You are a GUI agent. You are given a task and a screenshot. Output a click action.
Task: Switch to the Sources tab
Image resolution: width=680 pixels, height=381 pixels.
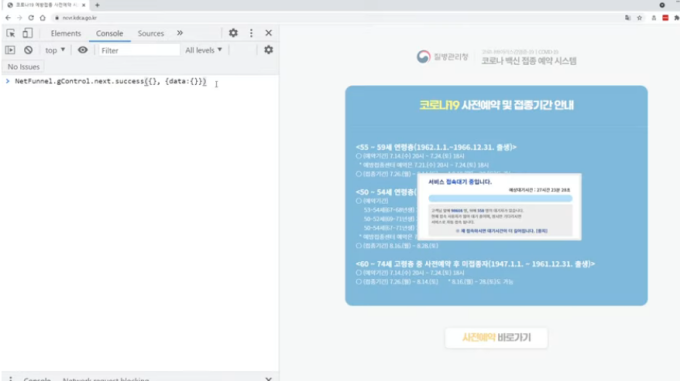click(150, 33)
